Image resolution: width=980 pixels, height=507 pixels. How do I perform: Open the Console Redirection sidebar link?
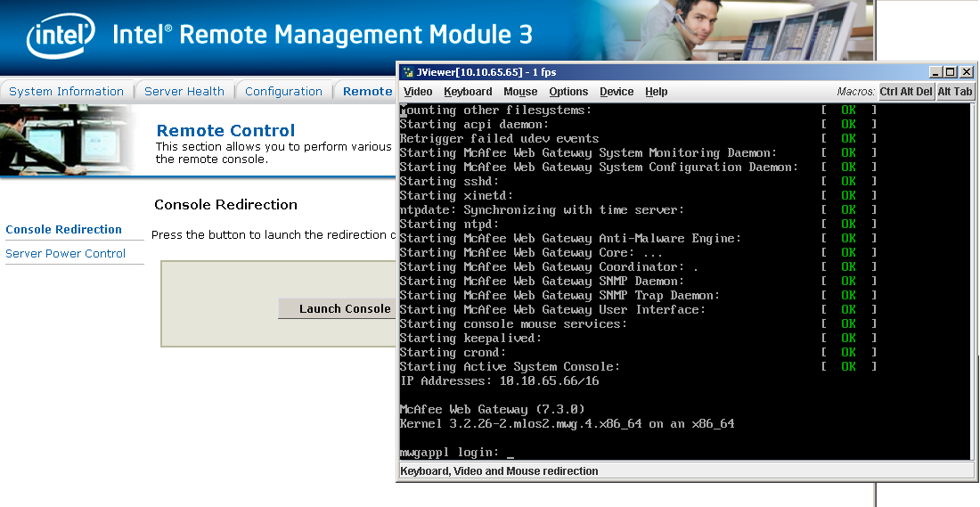(64, 229)
